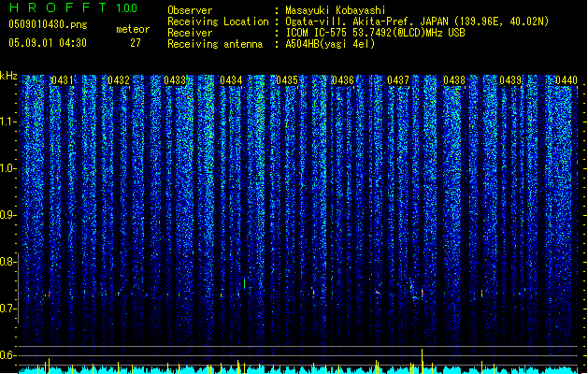Click the 0.8 kHz axis tick label
Screen dimensions: 588x374
[x=8, y=262]
